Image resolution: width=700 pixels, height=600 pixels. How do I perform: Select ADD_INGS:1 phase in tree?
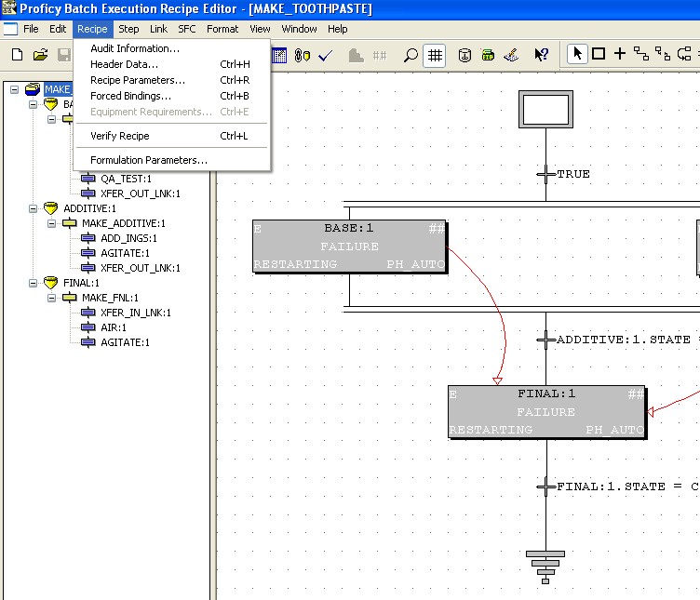tap(128, 238)
